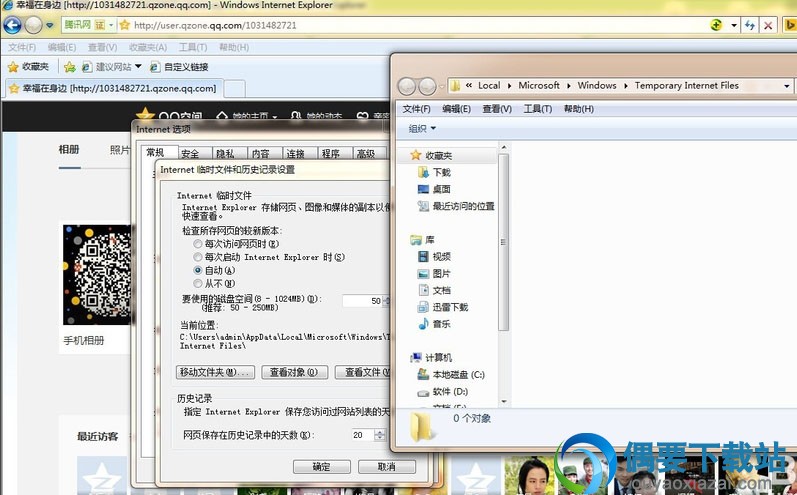Image resolution: width=797 pixels, height=495 pixels.
Task: Click Microsoft in Explorer breadcrumb path
Action: pos(539,85)
